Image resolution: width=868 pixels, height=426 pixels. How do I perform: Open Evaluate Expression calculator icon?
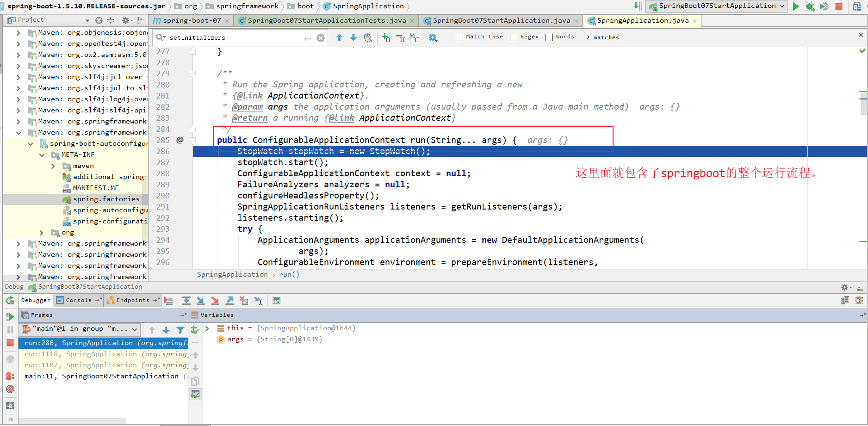coord(277,301)
